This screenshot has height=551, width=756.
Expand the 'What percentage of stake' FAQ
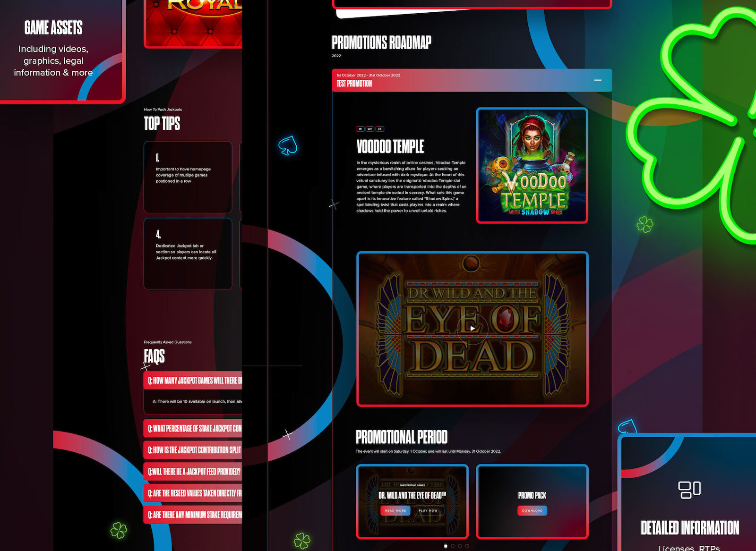[x=194, y=429]
